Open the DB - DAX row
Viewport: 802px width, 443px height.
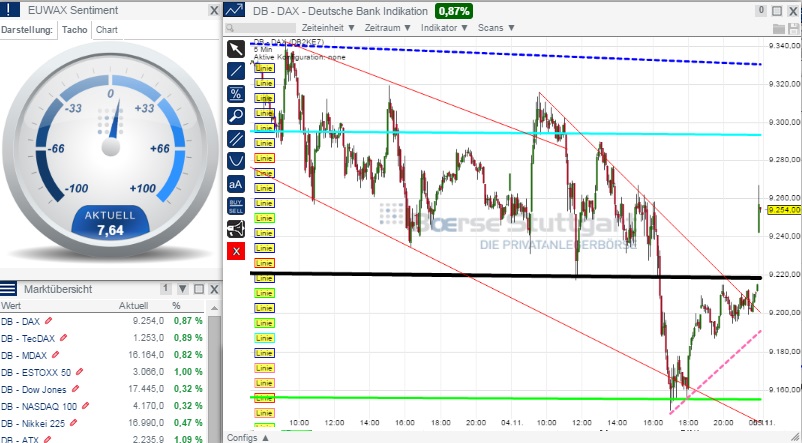pyautogui.click(x=102, y=321)
